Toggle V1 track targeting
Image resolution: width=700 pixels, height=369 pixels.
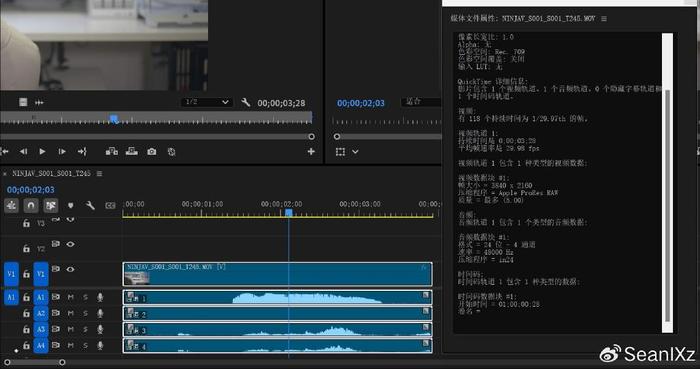pyautogui.click(x=41, y=274)
